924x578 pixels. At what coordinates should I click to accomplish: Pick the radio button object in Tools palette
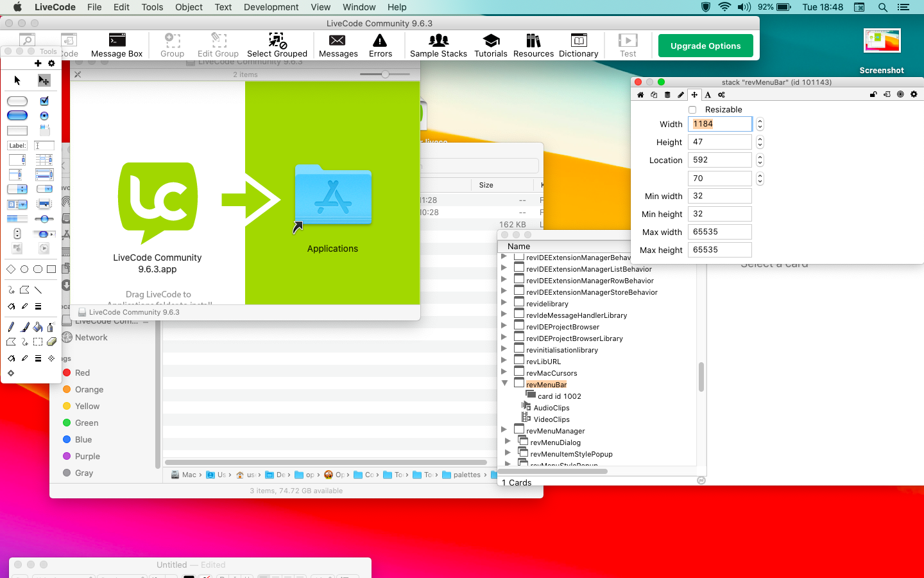click(44, 116)
